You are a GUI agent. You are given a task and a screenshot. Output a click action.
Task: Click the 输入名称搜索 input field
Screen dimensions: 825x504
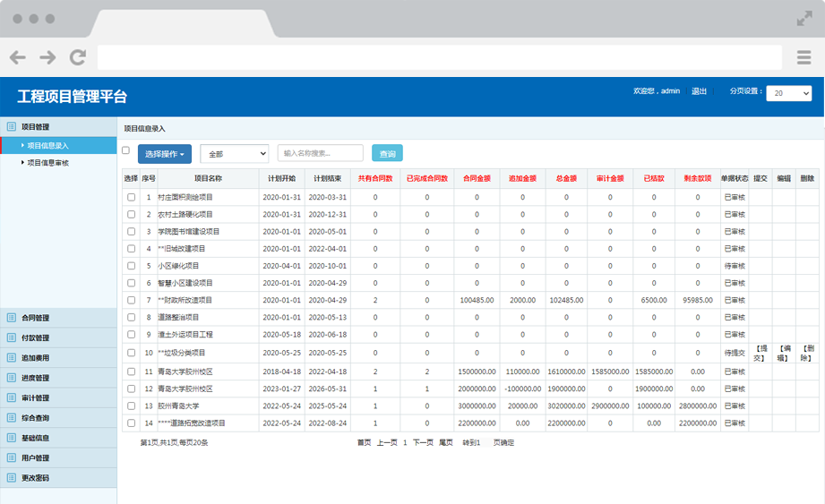tap(320, 153)
